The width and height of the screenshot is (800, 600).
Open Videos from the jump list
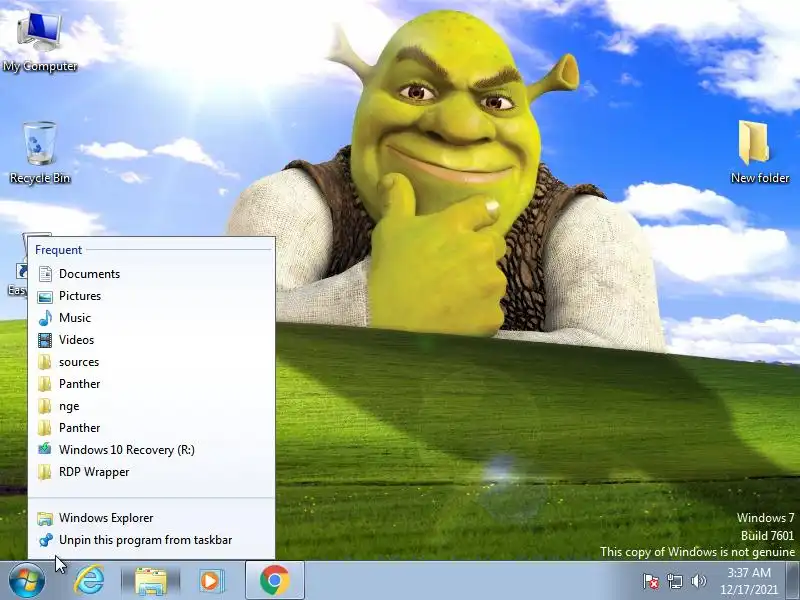tap(152, 340)
